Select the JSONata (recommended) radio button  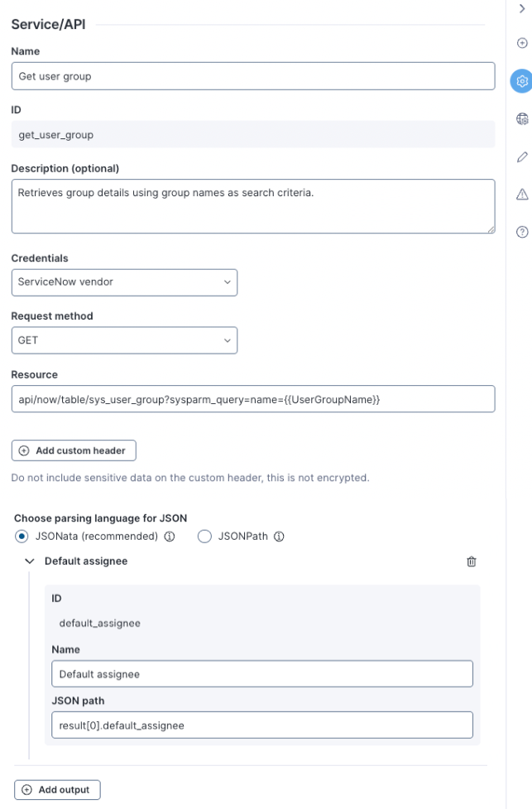[x=22, y=537]
